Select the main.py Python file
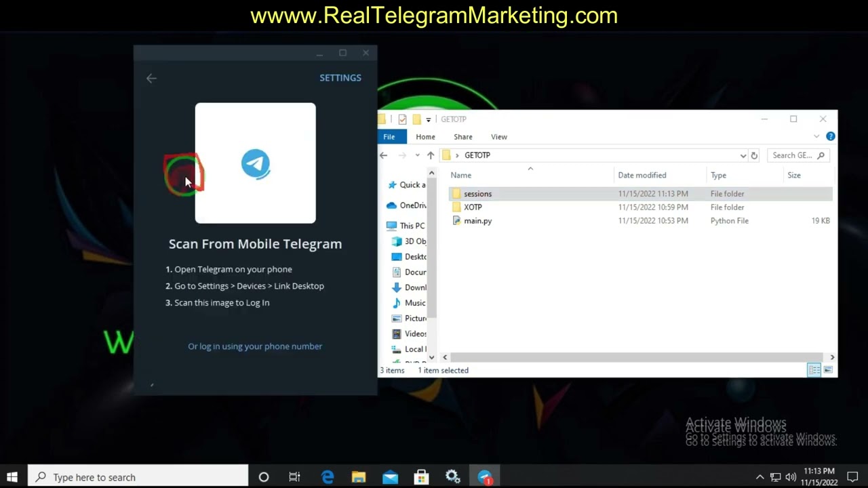 (x=477, y=221)
